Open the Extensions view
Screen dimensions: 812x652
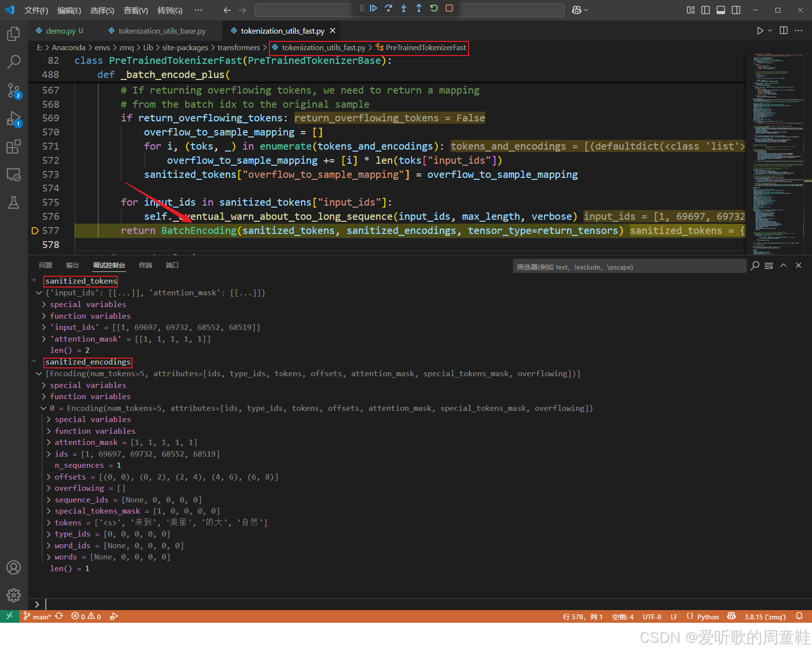[14, 147]
